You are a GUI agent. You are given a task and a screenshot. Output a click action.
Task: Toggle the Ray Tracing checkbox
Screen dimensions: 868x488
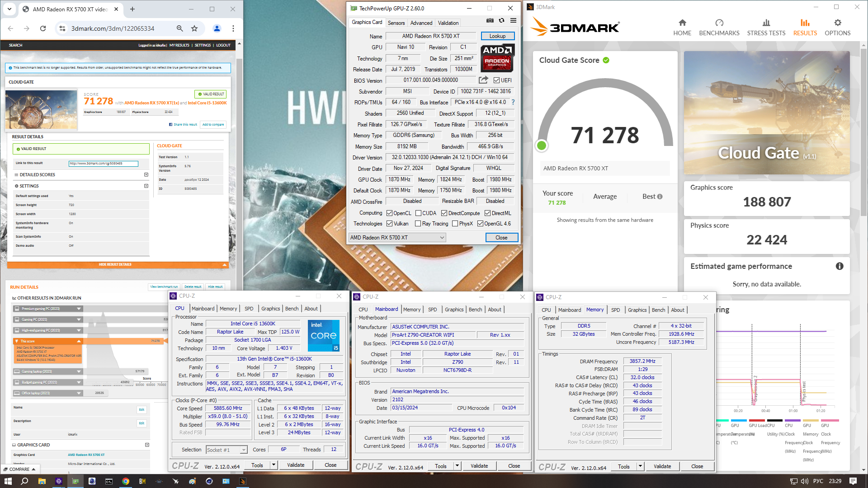click(418, 224)
